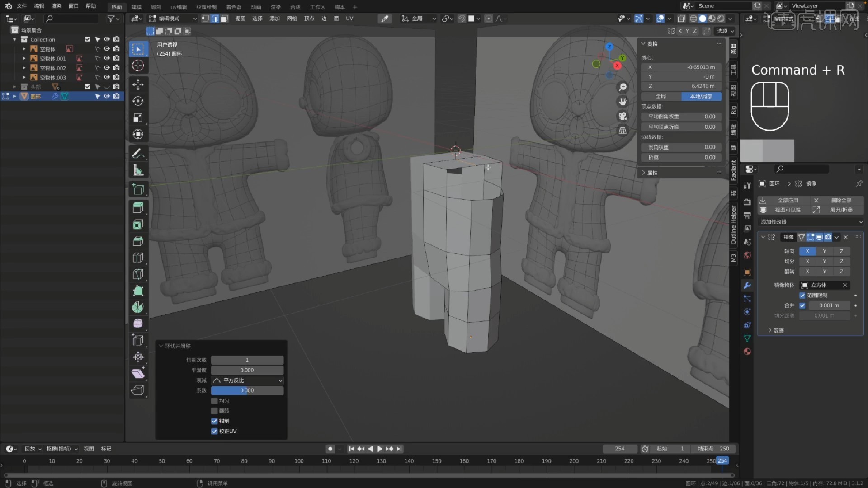868x488 pixels.
Task: Select the Loop Cut tool
Action: [x=138, y=258]
